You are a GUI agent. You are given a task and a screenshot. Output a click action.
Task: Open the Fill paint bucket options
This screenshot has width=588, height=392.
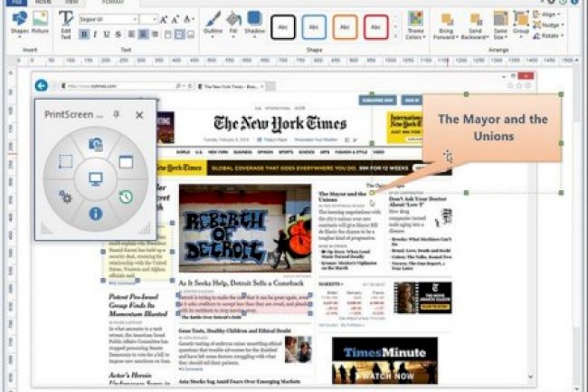tap(233, 24)
